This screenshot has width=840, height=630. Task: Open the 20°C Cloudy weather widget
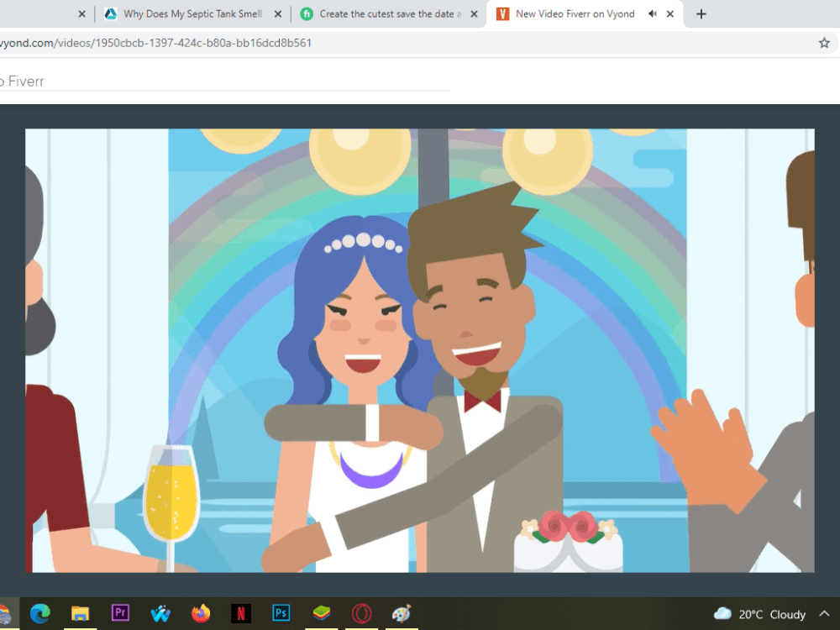759,614
